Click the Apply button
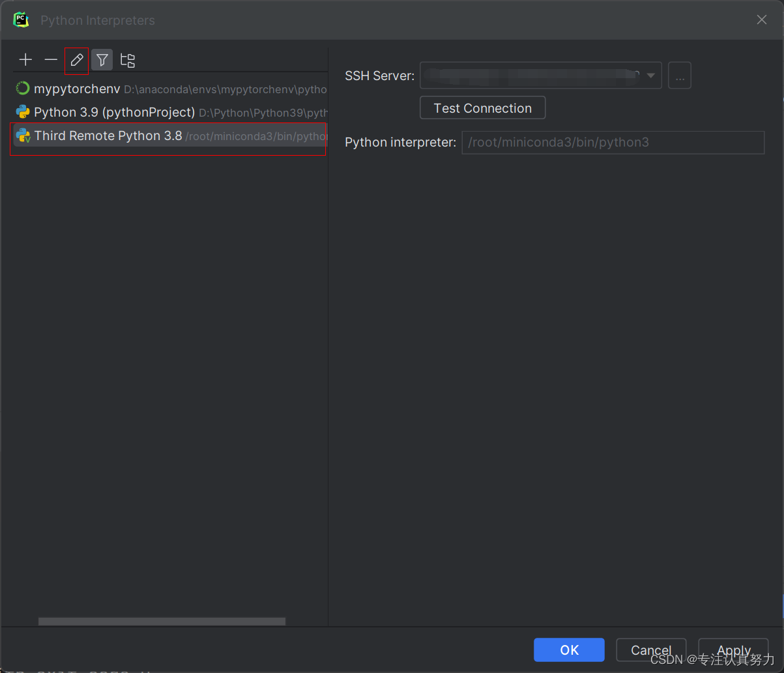This screenshot has height=673, width=784. [734, 650]
